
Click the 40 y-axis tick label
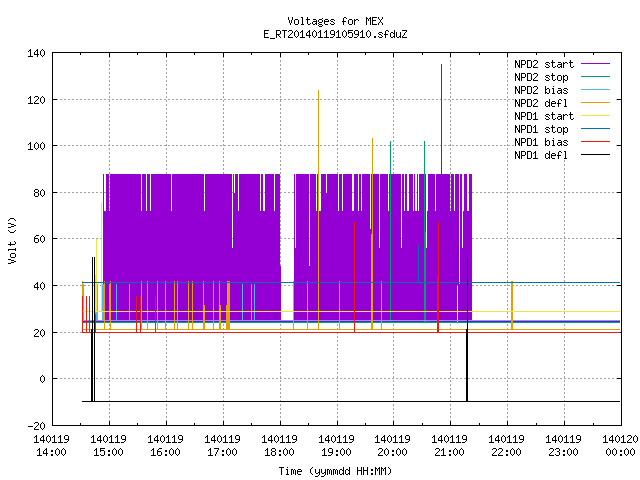click(39, 286)
